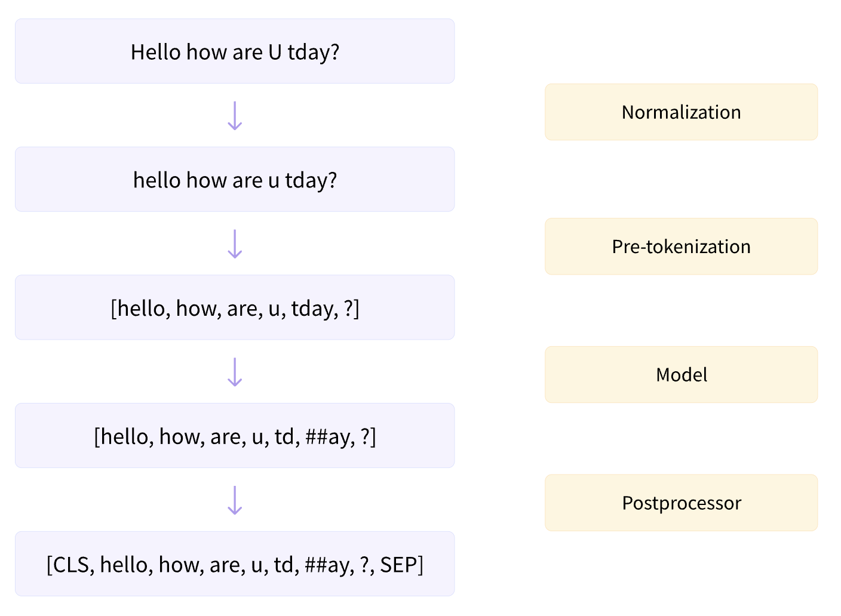Select the Pre-tokenization step label
The width and height of the screenshot is (841, 616).
coord(681,247)
